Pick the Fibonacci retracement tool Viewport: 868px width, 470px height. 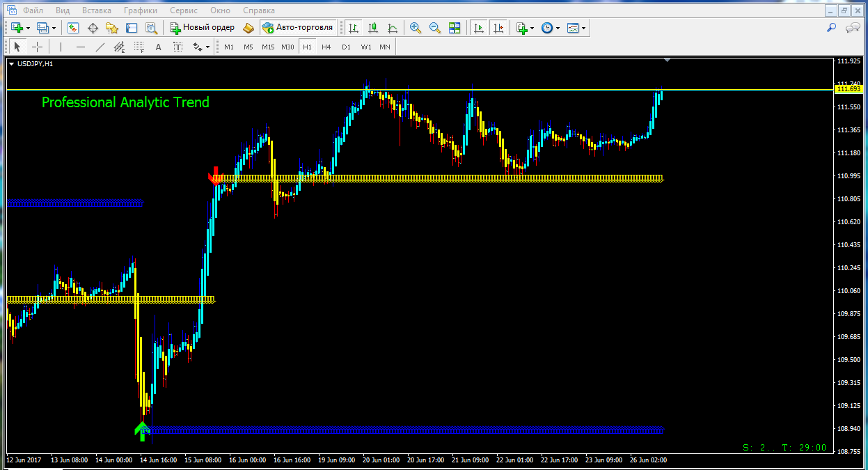pos(139,47)
